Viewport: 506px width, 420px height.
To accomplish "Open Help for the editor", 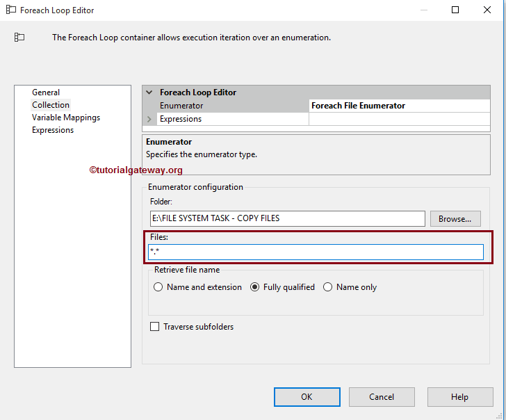I will pyautogui.click(x=460, y=397).
